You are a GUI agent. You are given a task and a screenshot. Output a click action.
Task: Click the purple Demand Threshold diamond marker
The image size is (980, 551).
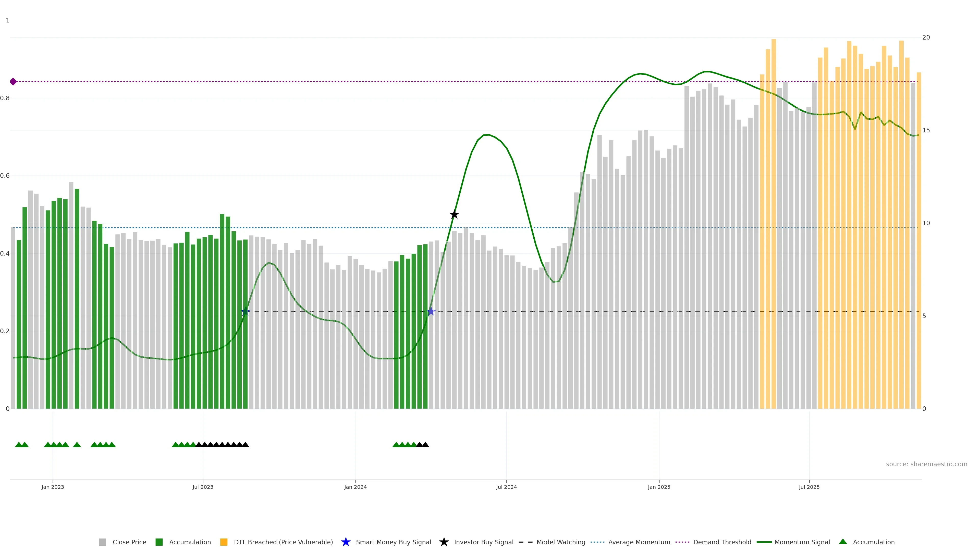(x=13, y=82)
